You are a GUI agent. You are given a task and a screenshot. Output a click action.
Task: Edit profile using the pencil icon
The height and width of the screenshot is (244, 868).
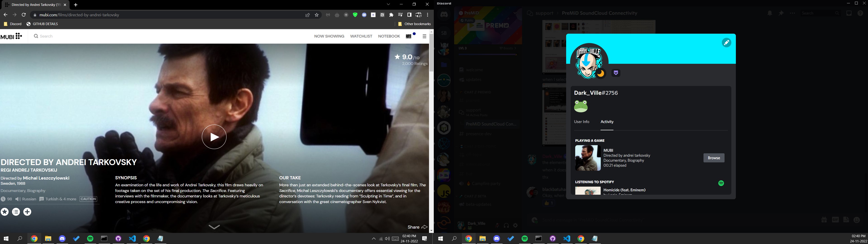[x=727, y=43]
